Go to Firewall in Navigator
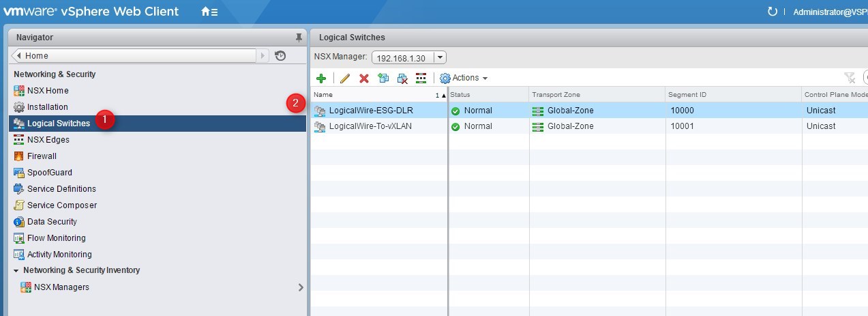Viewport: 868px width, 316px height. coord(42,156)
